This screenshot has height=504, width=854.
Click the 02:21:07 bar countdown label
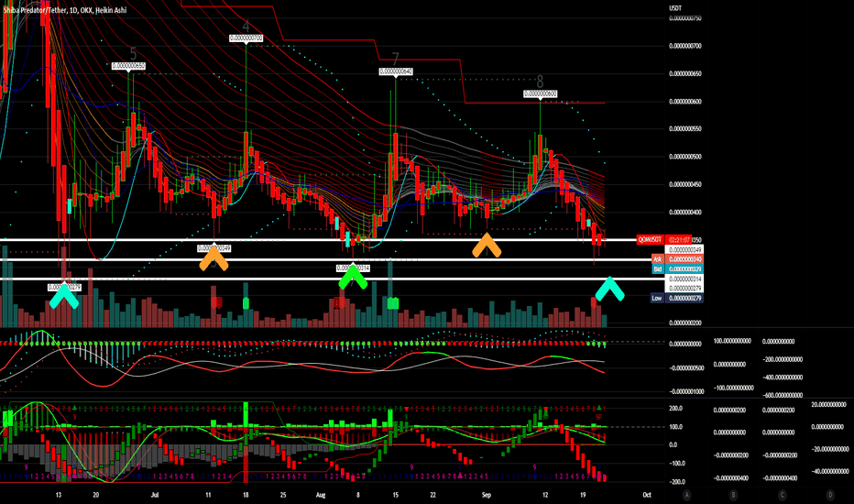[677, 240]
